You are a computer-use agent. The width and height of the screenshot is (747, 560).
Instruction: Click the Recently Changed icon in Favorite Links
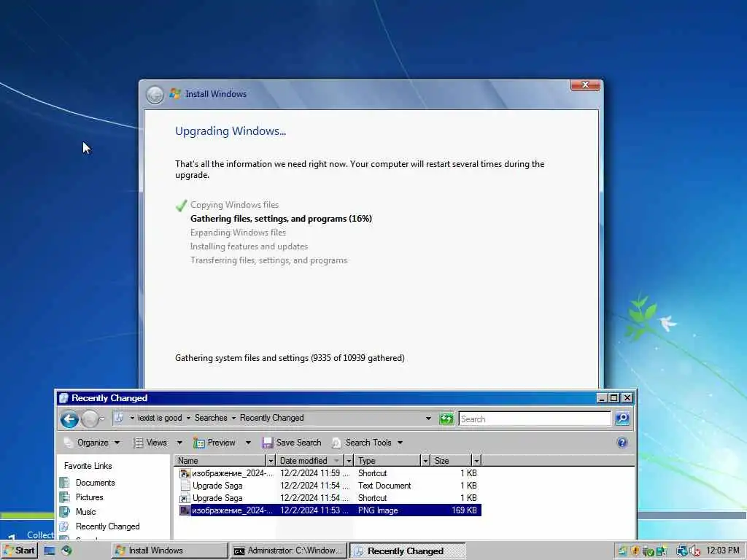coord(64,526)
